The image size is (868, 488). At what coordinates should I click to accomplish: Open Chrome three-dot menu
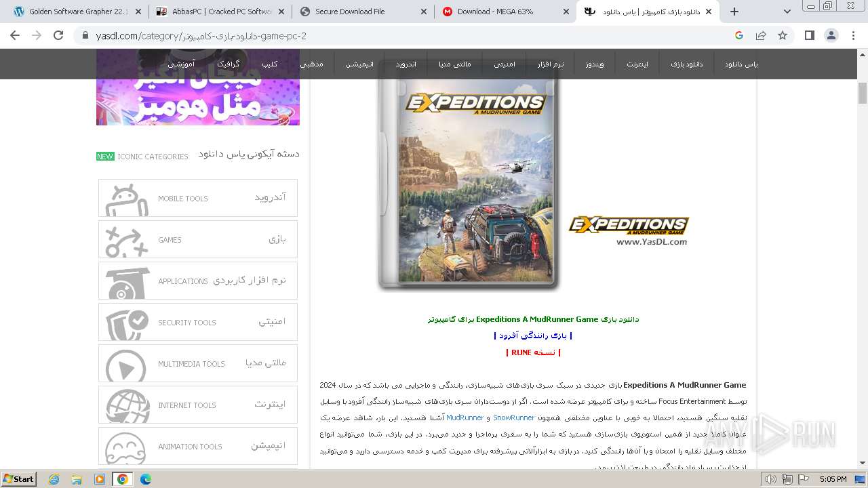[854, 35]
